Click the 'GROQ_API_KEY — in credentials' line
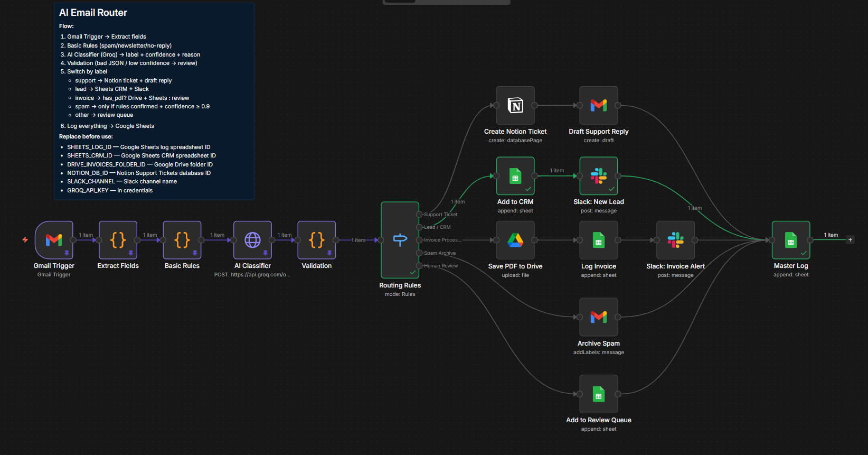 pyautogui.click(x=110, y=191)
